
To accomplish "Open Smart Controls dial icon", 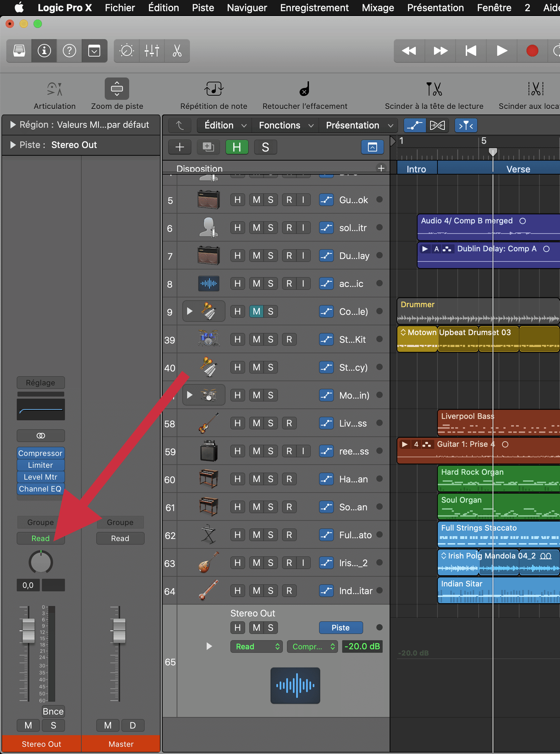I will pos(126,51).
